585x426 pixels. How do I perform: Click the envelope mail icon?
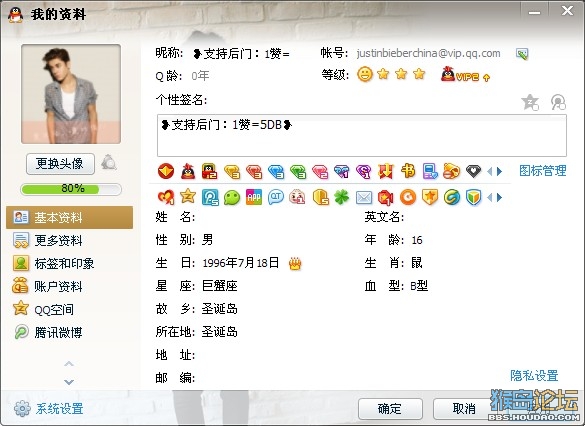point(364,197)
